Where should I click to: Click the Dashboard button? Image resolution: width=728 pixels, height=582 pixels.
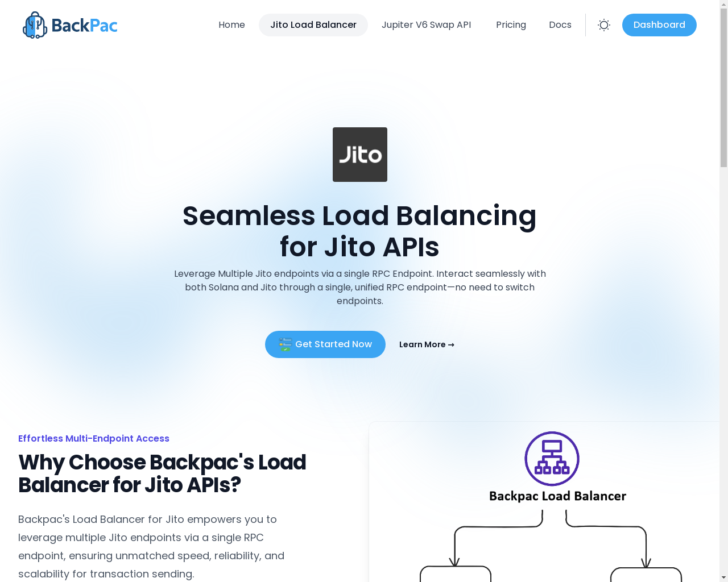(659, 25)
